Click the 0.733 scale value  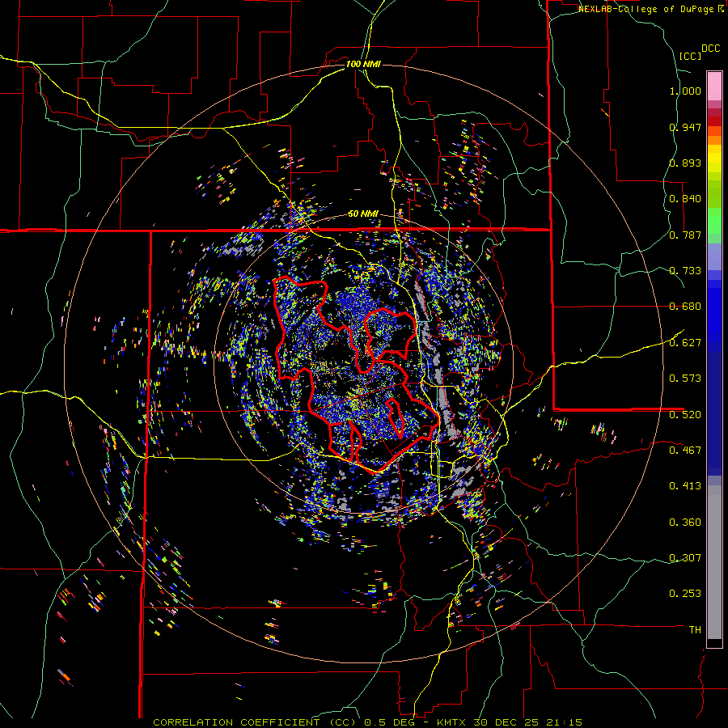pyautogui.click(x=685, y=271)
